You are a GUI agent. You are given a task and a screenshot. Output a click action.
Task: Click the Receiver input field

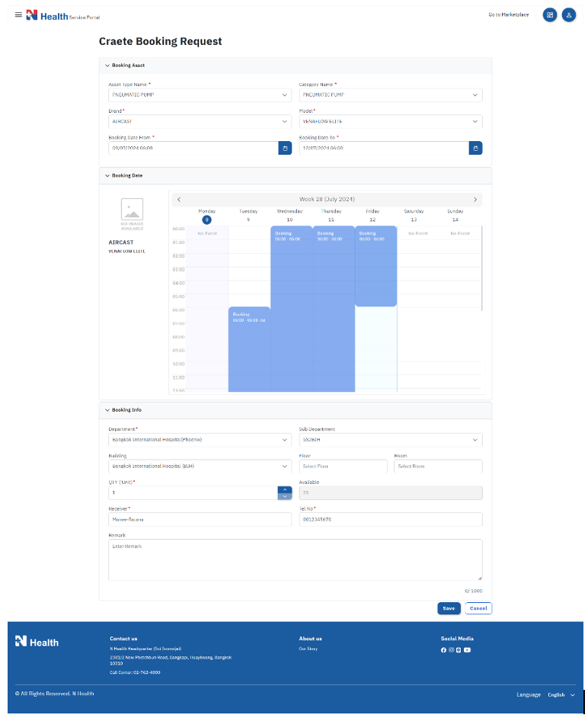click(200, 519)
